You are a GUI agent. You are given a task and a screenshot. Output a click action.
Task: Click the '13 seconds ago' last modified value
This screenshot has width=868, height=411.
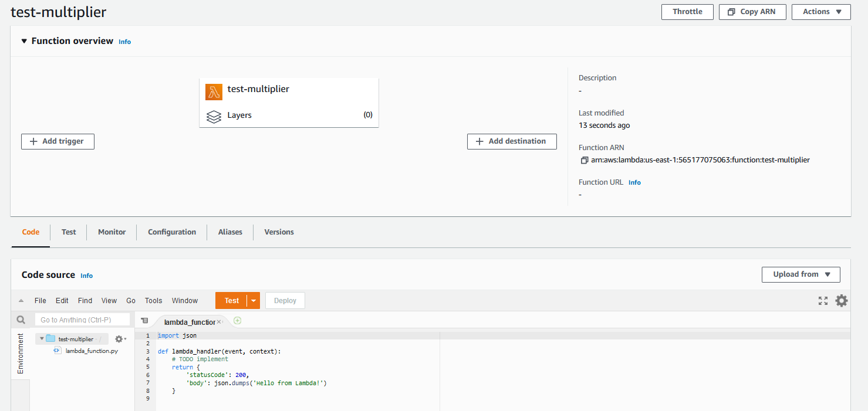pyautogui.click(x=604, y=125)
